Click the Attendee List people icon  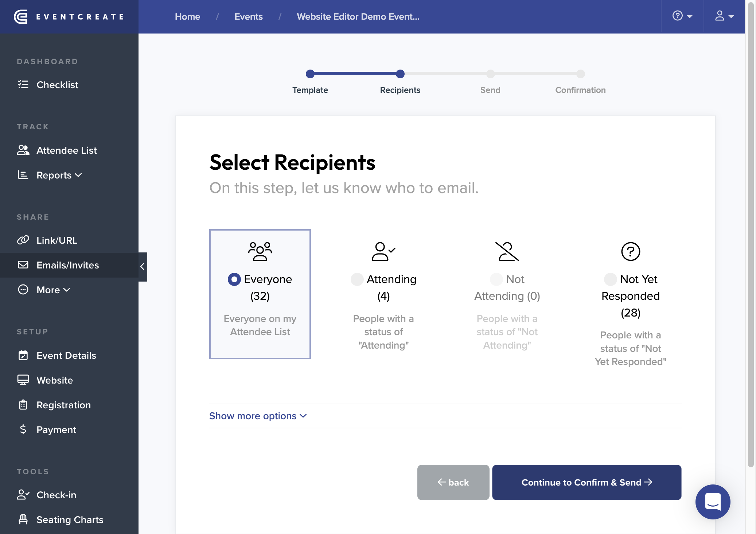[23, 150]
